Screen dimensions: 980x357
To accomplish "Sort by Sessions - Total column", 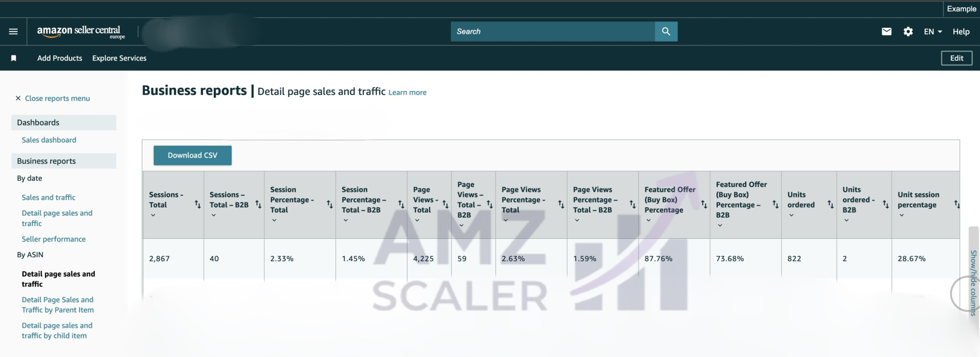I will point(198,205).
